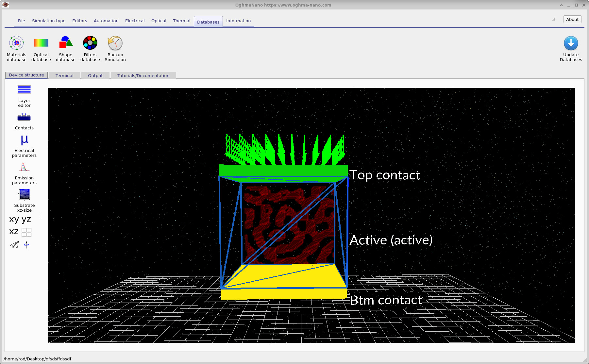Image resolution: width=589 pixels, height=364 pixels.
Task: Open the Filters database
Action: click(x=90, y=48)
